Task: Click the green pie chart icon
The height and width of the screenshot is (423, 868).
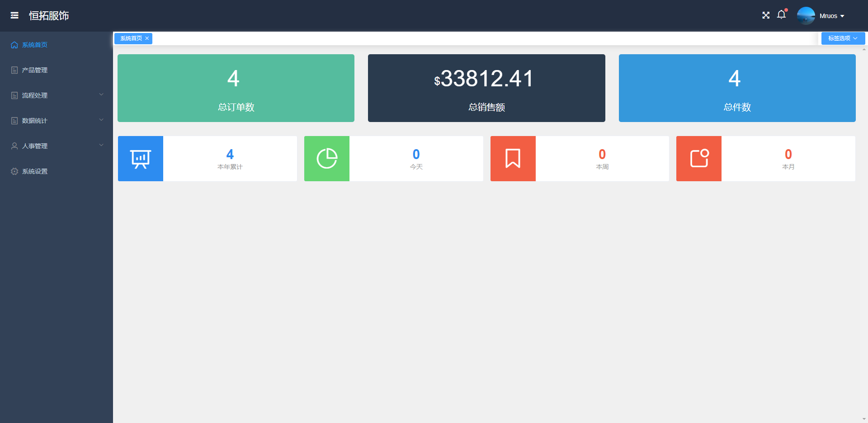Action: 327,159
